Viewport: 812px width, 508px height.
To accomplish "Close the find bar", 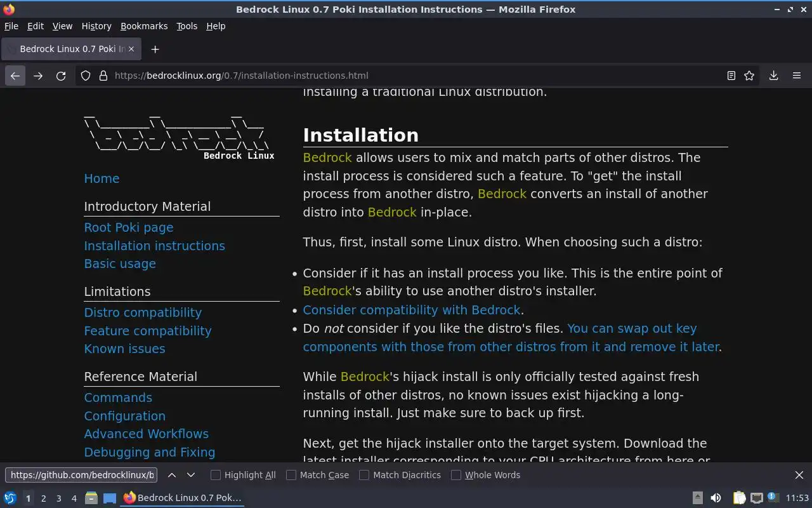I will (799, 475).
